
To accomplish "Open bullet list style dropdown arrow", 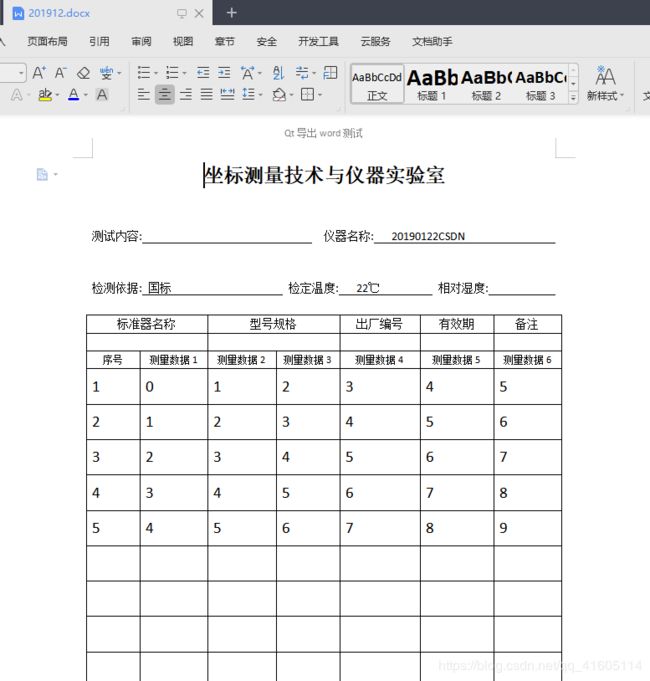I will tap(156, 73).
